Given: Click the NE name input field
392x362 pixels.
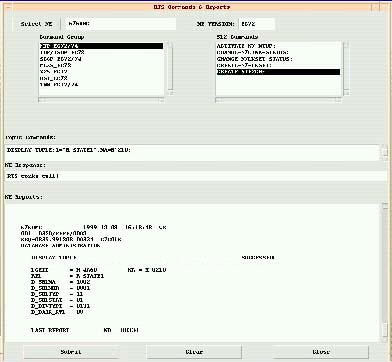Looking at the screenshot, I should pos(120,24).
